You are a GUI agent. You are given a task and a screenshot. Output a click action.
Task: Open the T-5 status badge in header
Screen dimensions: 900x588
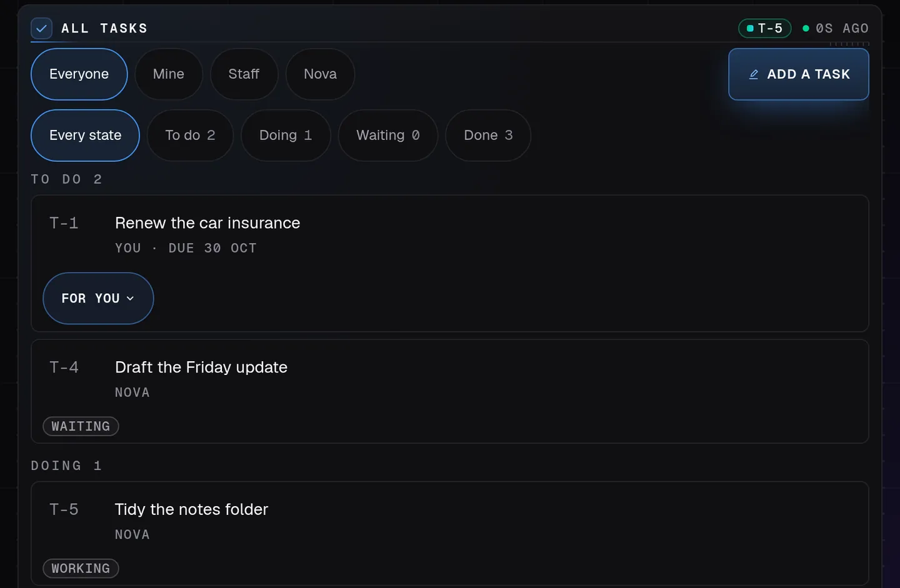click(764, 28)
